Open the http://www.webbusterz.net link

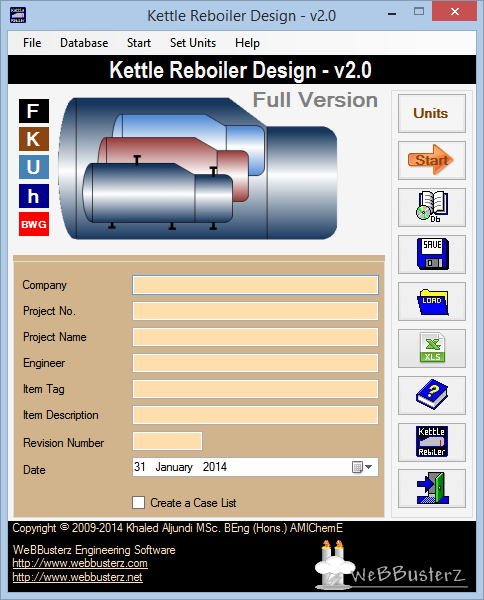(x=77, y=577)
